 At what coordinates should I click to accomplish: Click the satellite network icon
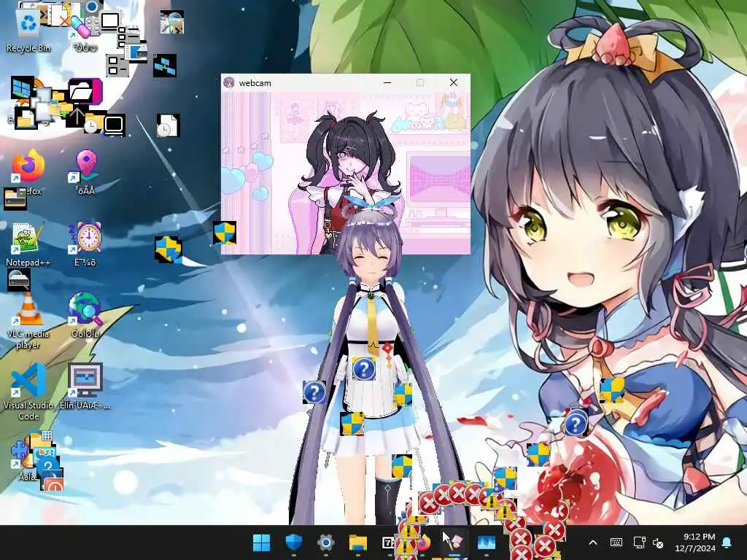click(165, 66)
